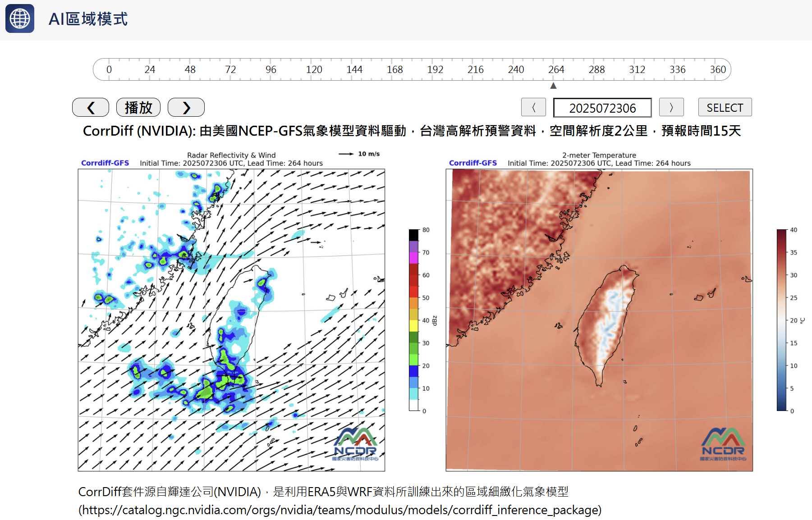Jump to lead time 120 hours
The image size is (812, 520).
(314, 69)
